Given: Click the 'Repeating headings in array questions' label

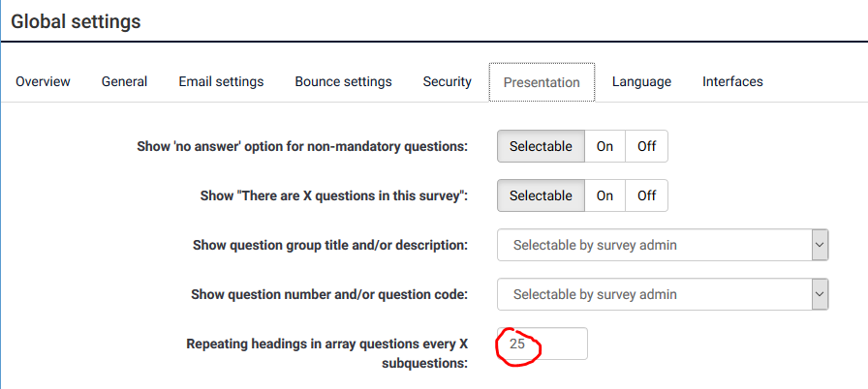Looking at the screenshot, I should pyautogui.click(x=326, y=353).
